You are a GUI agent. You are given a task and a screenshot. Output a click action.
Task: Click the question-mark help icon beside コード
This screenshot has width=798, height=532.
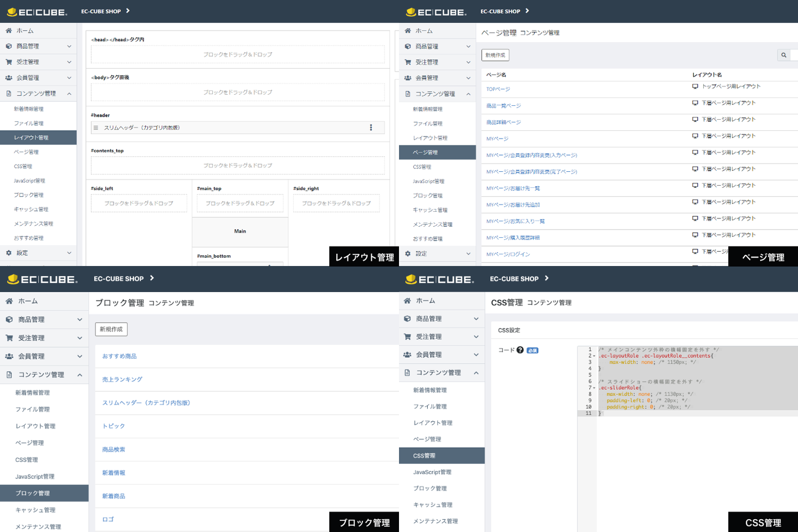coord(520,350)
